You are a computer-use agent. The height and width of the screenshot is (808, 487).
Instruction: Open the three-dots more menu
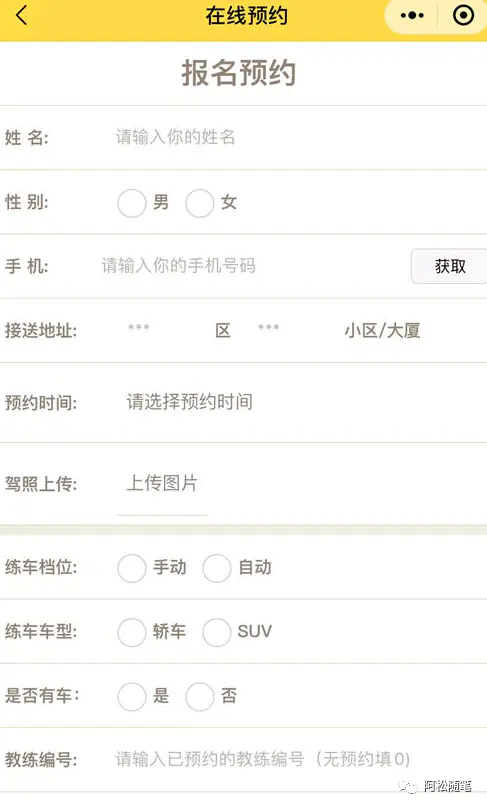click(412, 15)
